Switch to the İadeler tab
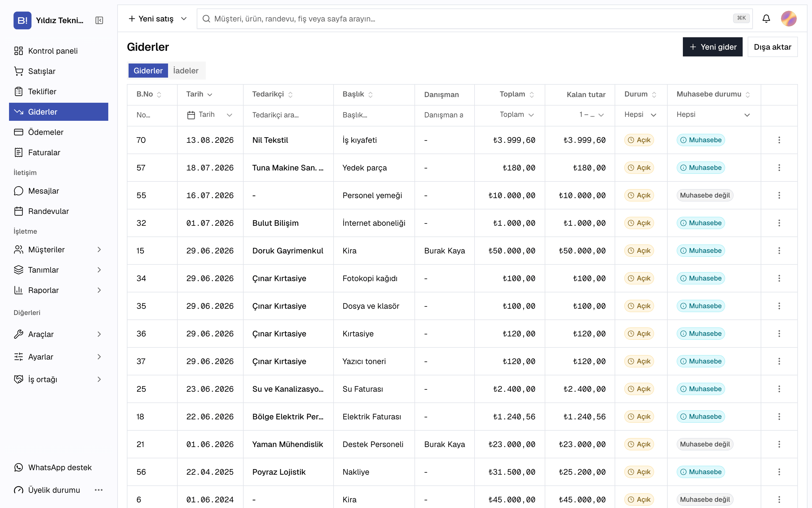 (x=186, y=71)
